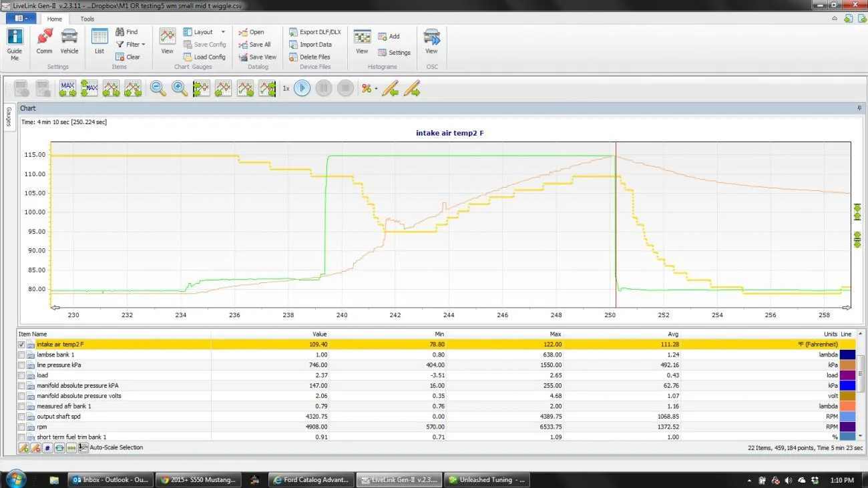Open the items List

point(99,41)
